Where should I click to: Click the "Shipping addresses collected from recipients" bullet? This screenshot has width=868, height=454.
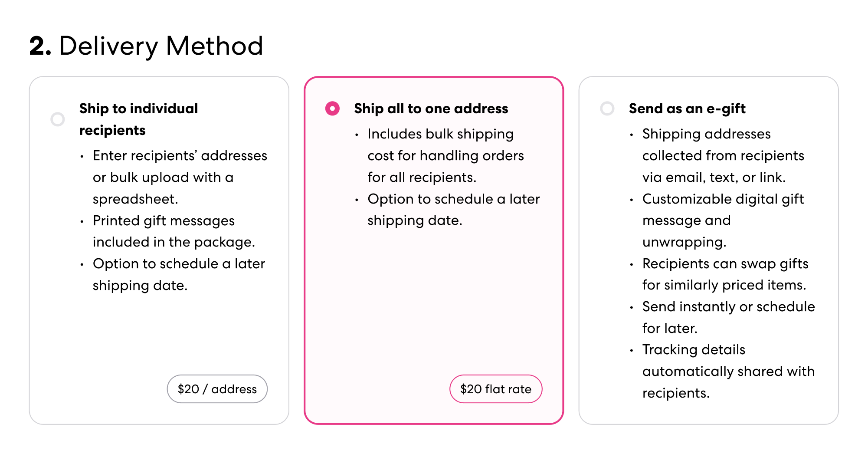[x=722, y=155]
